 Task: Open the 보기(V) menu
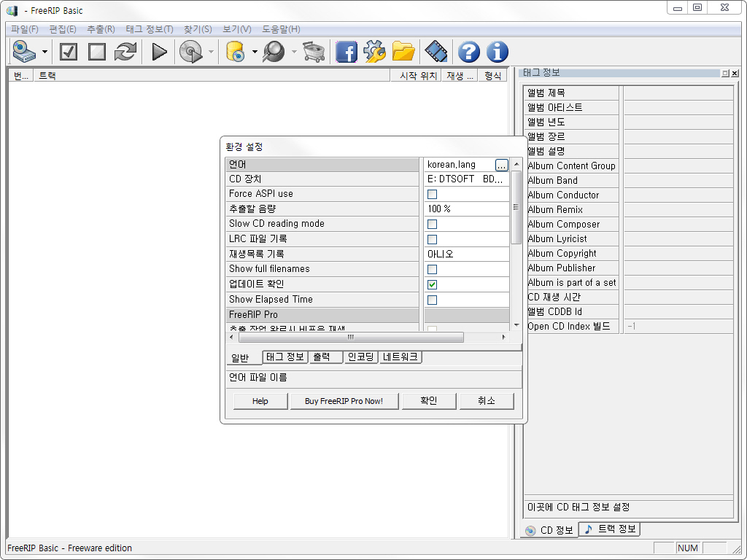tap(237, 29)
